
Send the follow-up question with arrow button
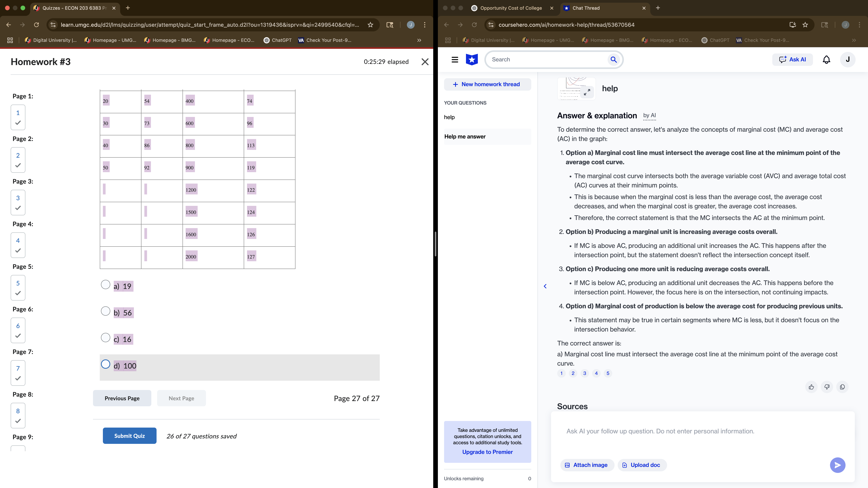tap(838, 465)
